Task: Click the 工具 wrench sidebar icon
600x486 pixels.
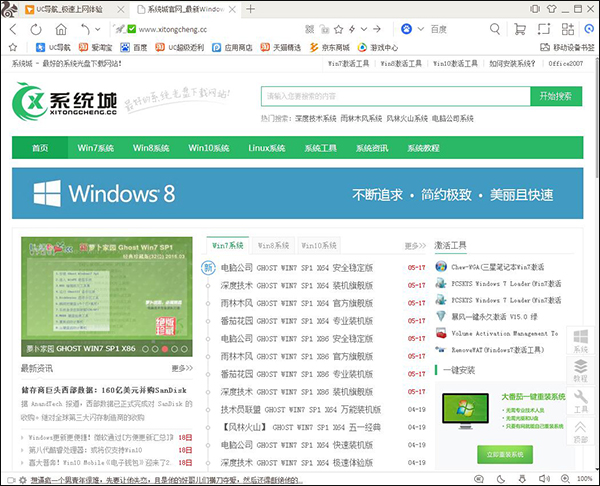Action: click(x=580, y=401)
